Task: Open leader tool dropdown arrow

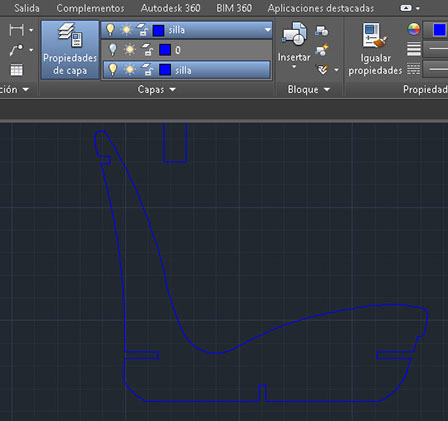Action: pyautogui.click(x=31, y=50)
